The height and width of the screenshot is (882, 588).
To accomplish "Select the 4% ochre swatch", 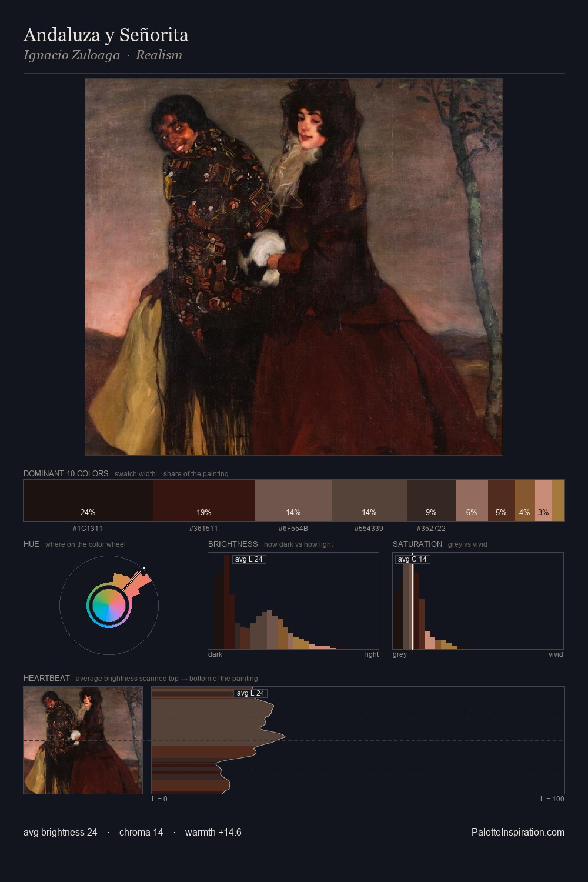I will 525,500.
